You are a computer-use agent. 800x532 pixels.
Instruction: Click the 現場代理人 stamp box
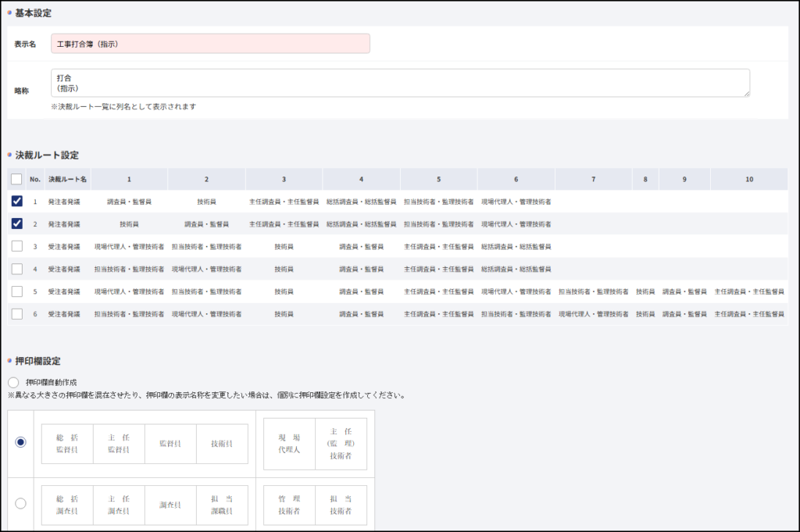(x=289, y=444)
